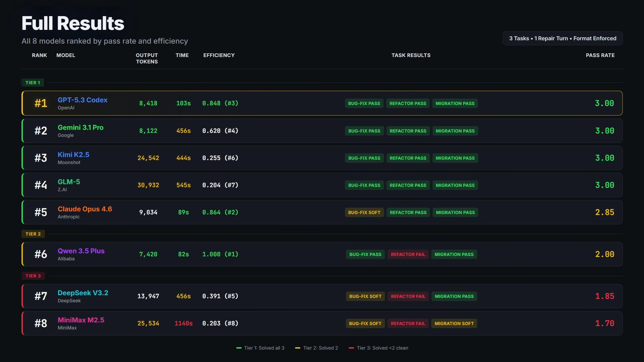The height and width of the screenshot is (362, 644).
Task: Select the Kimi K2.5 model name
Action: pos(73,155)
